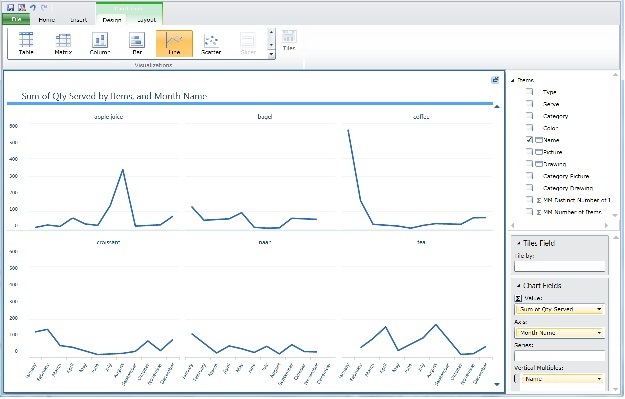Viewport: 625px width, 399px height.
Task: Enable the Picture field checkbox
Action: 529,152
